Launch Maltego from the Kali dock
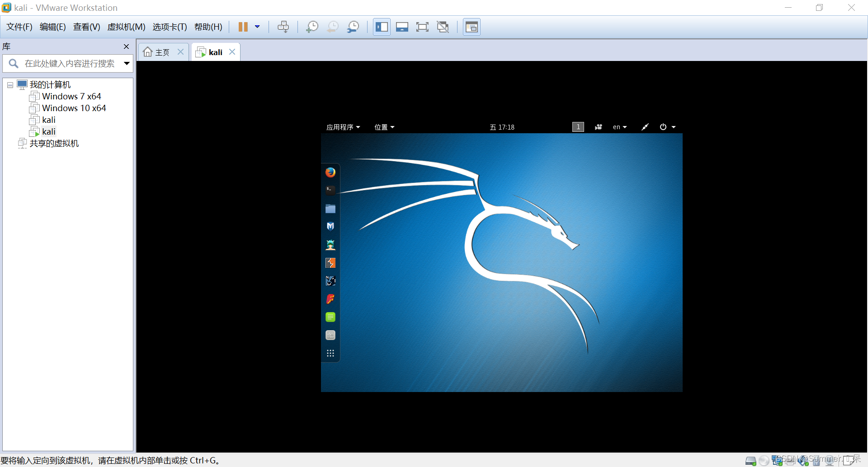The image size is (868, 467). pyautogui.click(x=330, y=281)
